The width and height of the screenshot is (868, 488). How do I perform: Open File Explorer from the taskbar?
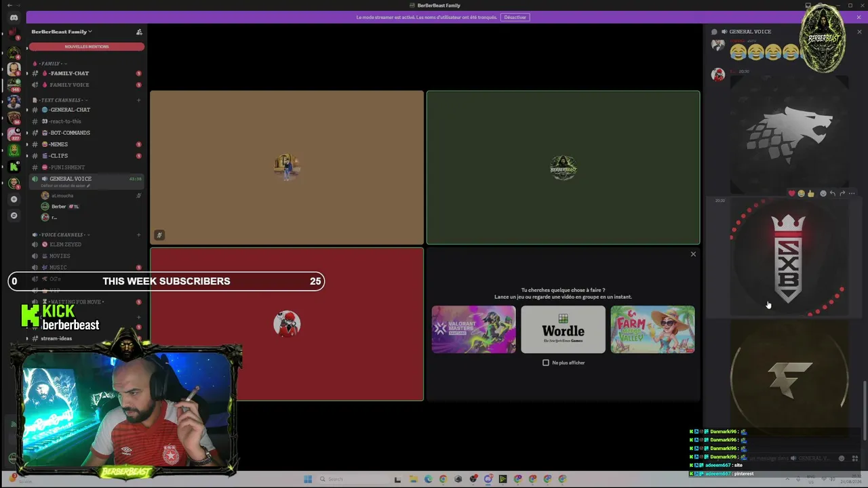coord(413,479)
